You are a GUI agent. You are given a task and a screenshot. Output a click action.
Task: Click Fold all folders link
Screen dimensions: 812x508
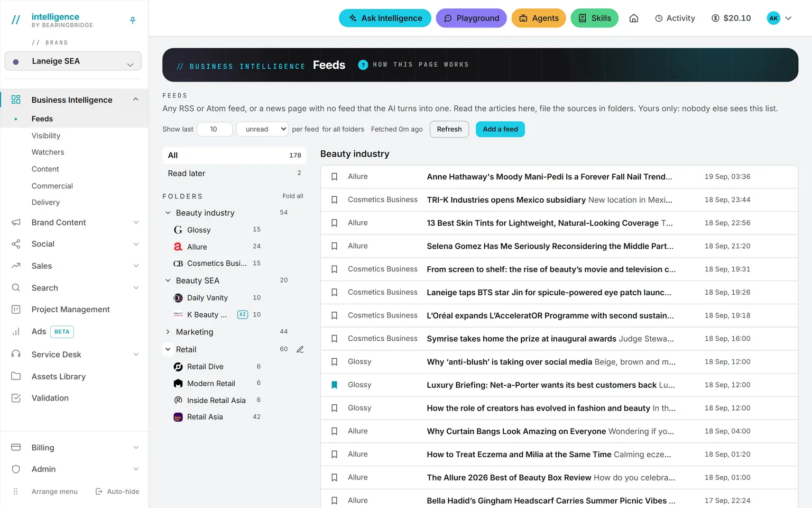click(293, 196)
